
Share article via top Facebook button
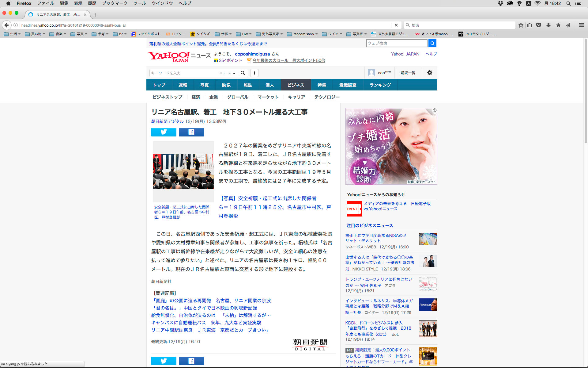pos(191,132)
